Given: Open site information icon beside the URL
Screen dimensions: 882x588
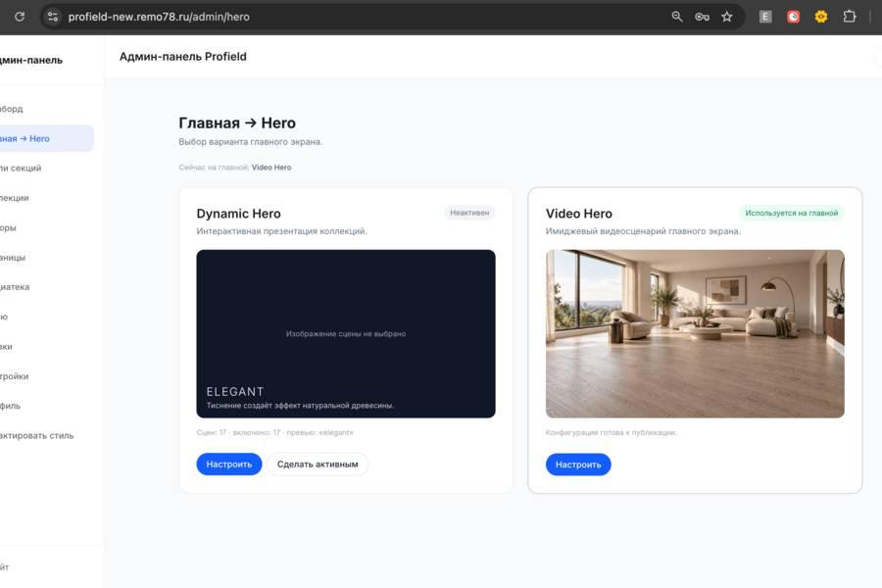Looking at the screenshot, I should click(53, 17).
